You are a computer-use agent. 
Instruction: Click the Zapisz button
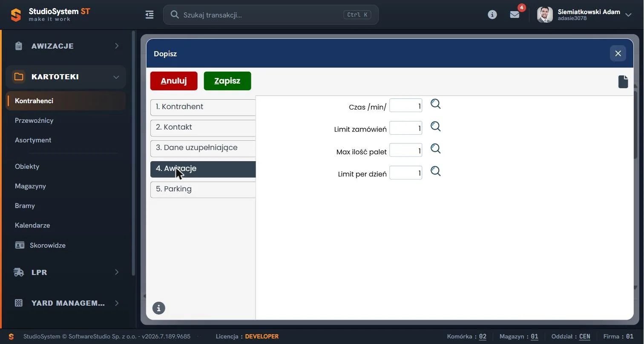click(227, 81)
